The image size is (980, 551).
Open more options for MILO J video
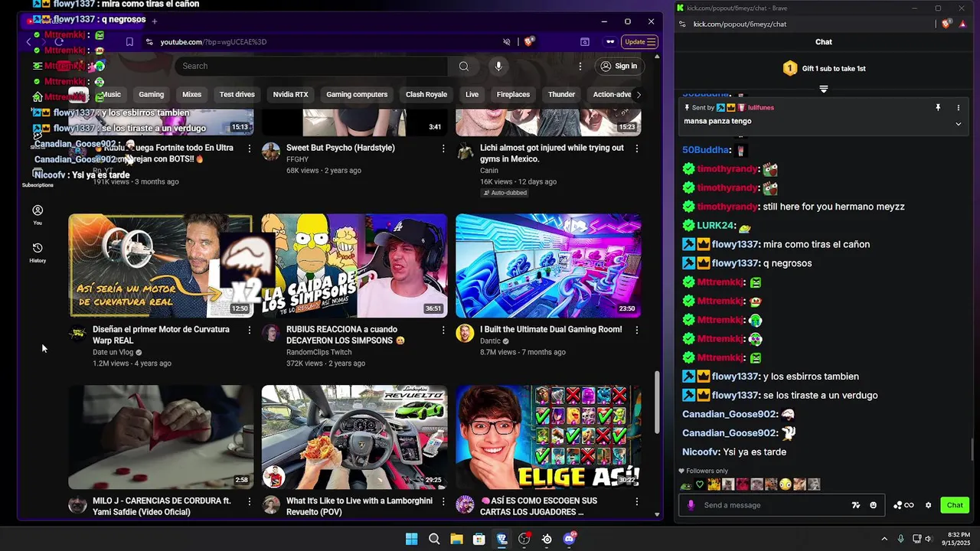[250, 501]
